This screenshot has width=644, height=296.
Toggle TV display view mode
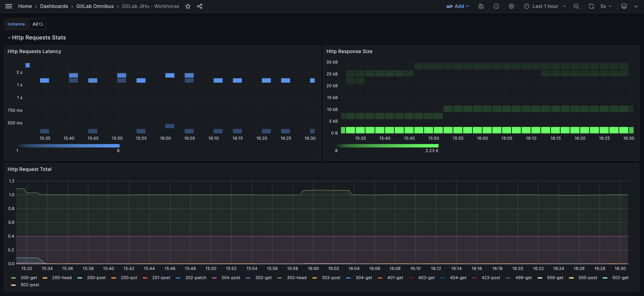tap(624, 6)
